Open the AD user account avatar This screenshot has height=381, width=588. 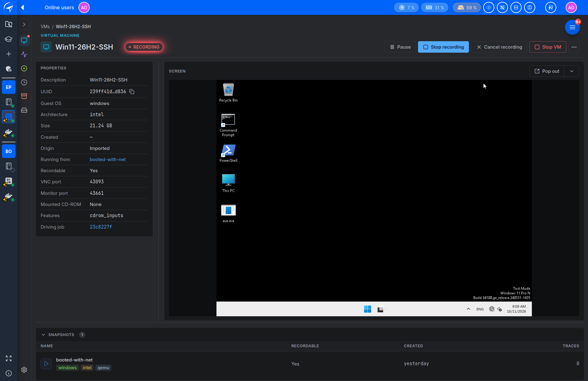[571, 7]
